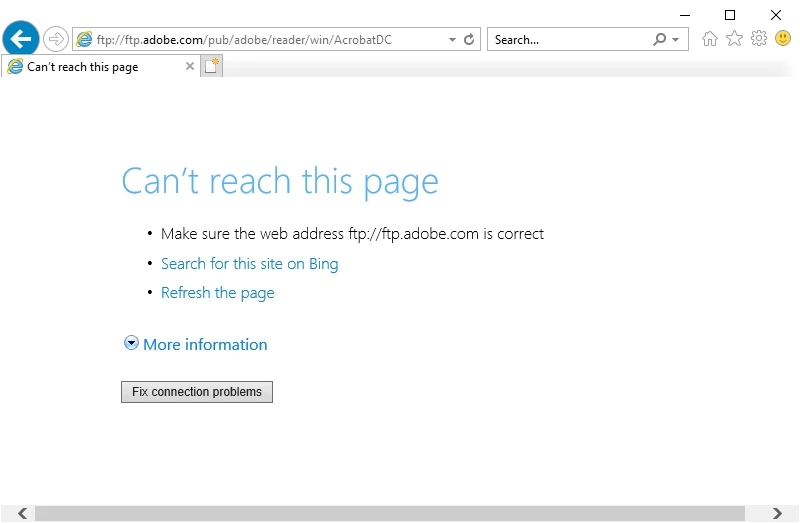Open a new tab button
This screenshot has height=523, width=800.
tap(211, 66)
